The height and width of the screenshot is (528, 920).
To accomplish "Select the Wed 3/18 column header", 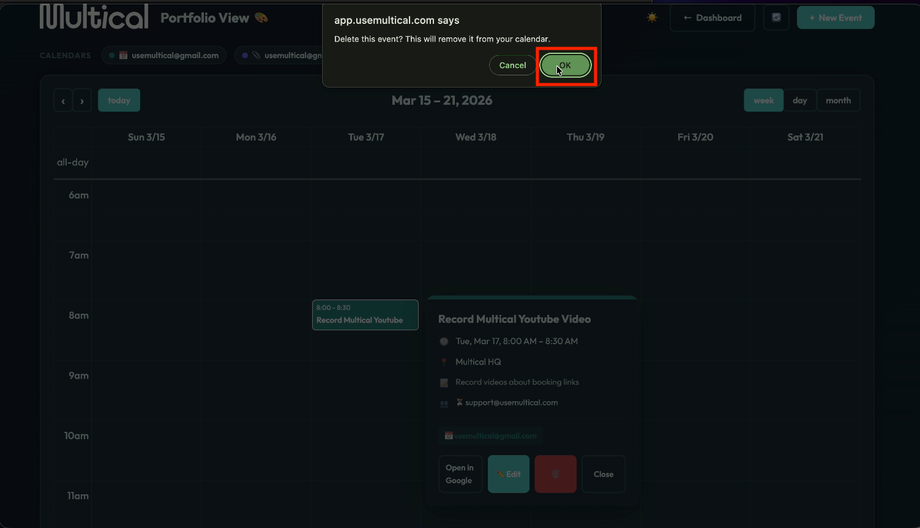I will (x=476, y=137).
